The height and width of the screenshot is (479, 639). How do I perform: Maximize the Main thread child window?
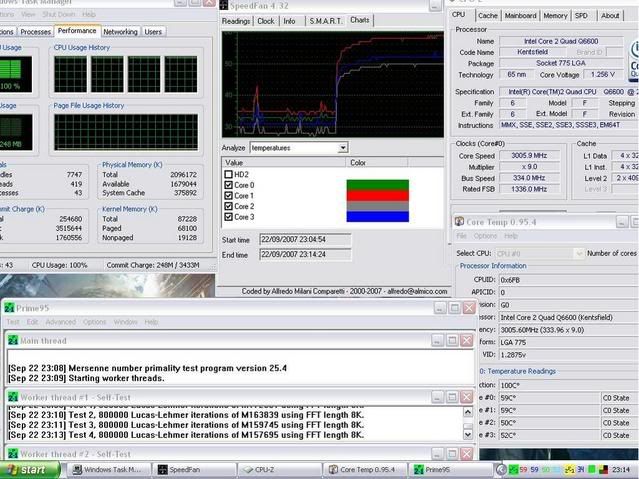pos(452,340)
